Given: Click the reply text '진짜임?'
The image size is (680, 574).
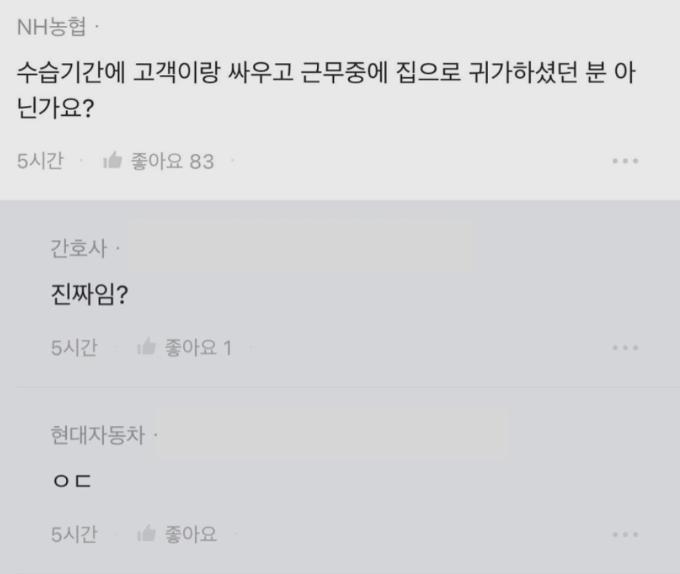Looking at the screenshot, I should coord(88,296).
